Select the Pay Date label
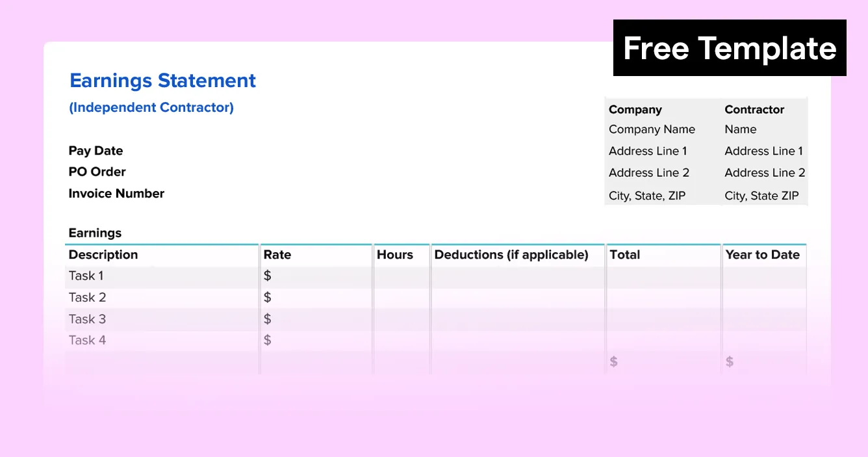The image size is (868, 457). (96, 151)
